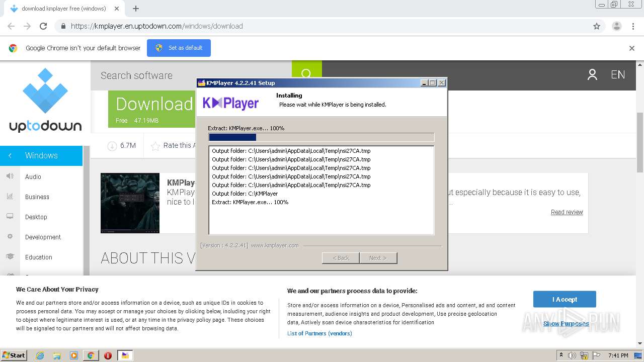644x362 pixels.
Task: Open the KMPlayer screenshot thumbnail
Action: 130,203
